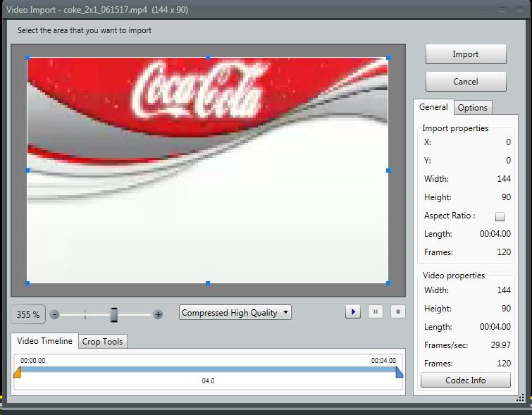Click the zoom slider handle
The image size is (532, 415).
(x=113, y=314)
